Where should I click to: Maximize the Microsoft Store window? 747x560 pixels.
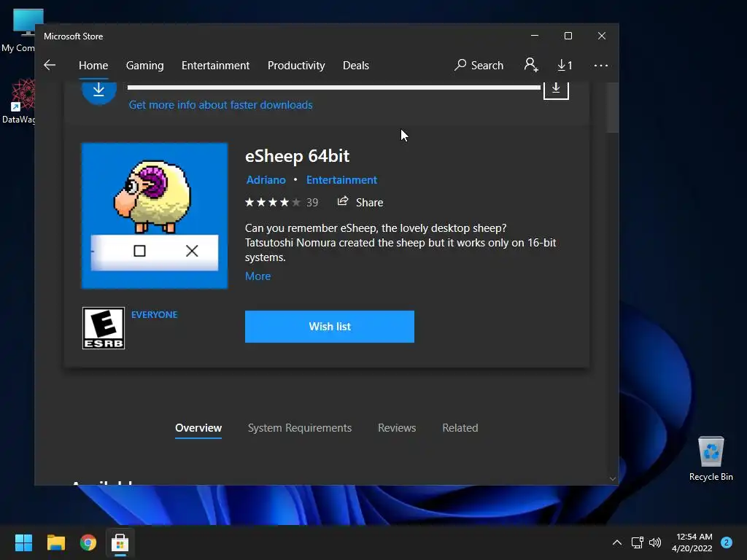568,36
